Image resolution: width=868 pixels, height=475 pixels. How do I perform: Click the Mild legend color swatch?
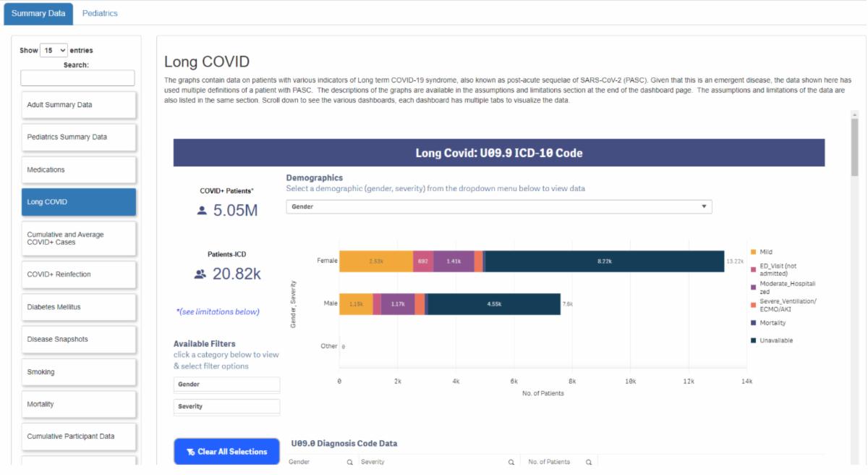(754, 252)
